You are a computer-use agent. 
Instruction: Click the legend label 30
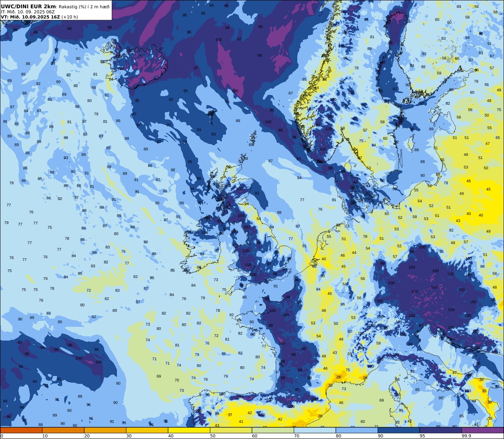(x=129, y=436)
